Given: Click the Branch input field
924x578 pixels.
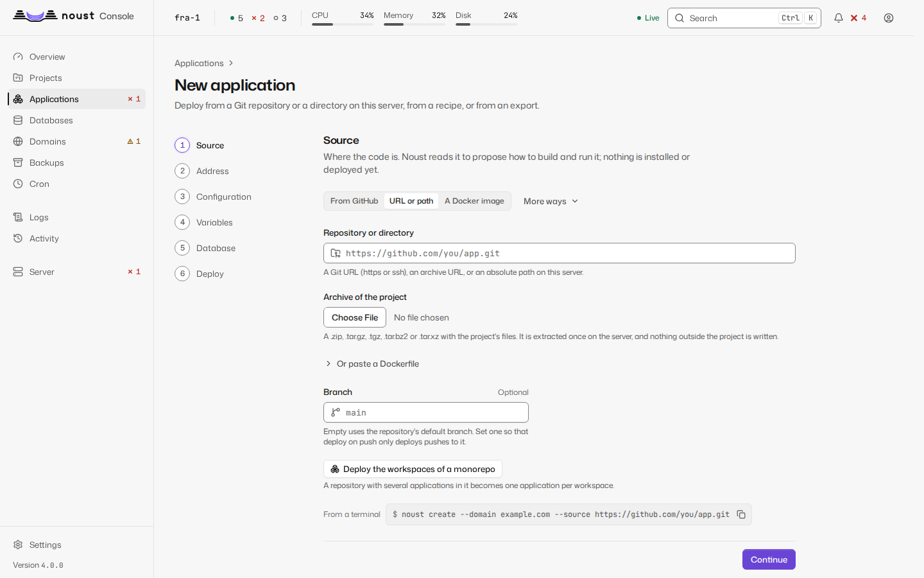Looking at the screenshot, I should pos(426,412).
